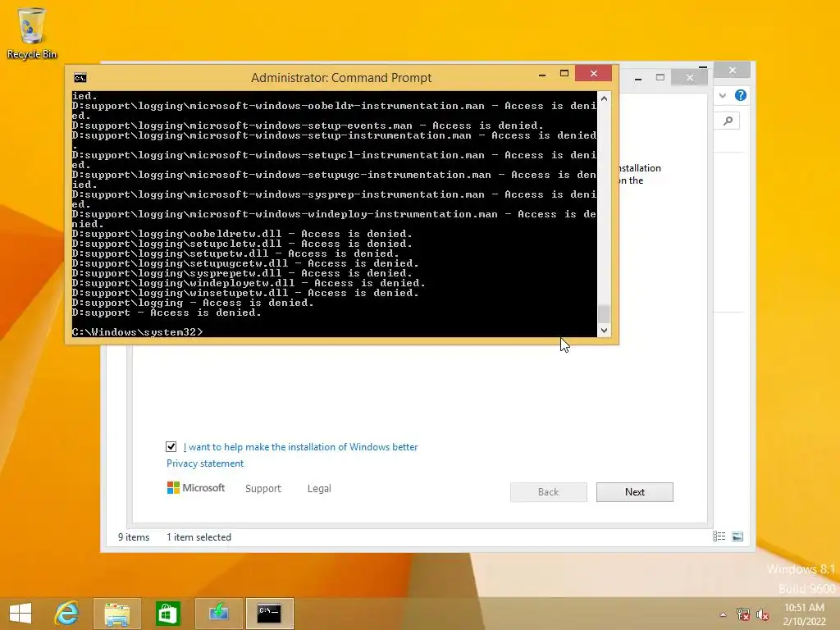Open the Windows Store taskbar icon

[167, 614]
